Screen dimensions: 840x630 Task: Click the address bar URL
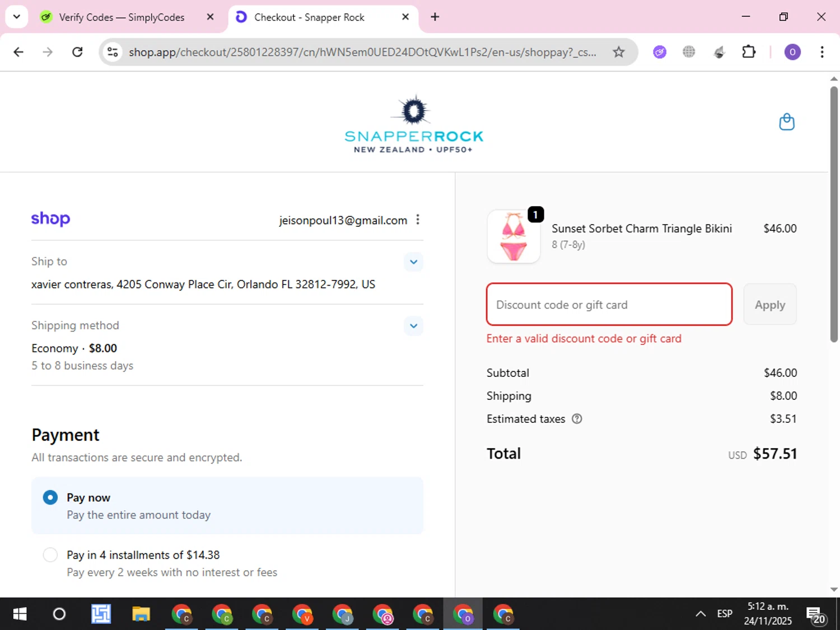point(362,52)
